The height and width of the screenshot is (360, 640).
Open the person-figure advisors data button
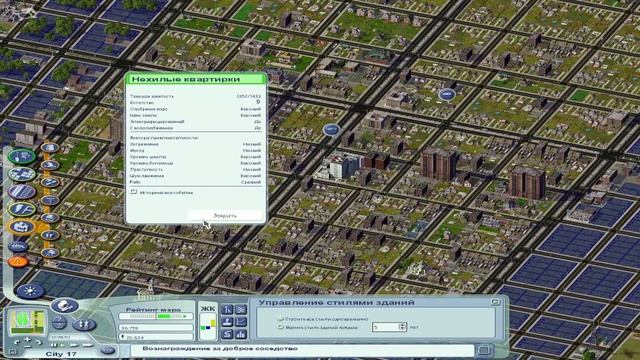tap(227, 310)
